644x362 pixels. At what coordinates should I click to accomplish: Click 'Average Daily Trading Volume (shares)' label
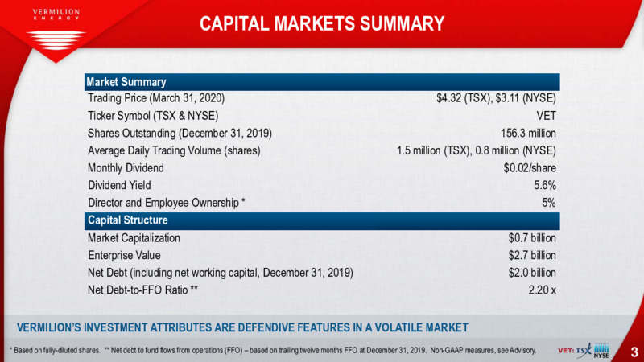[x=174, y=150]
